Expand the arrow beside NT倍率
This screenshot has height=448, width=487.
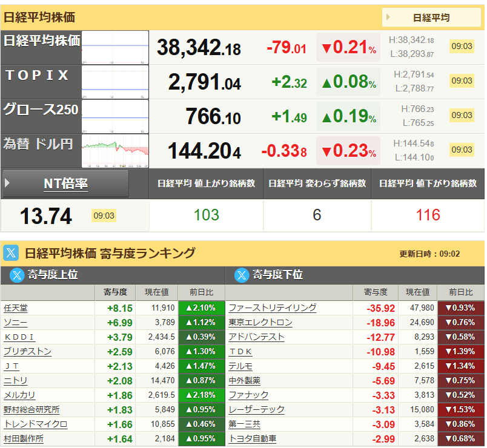[7, 183]
